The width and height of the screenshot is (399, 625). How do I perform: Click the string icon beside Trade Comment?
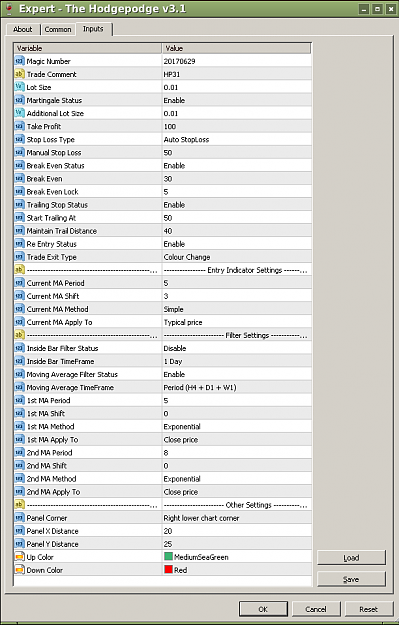pyautogui.click(x=20, y=74)
